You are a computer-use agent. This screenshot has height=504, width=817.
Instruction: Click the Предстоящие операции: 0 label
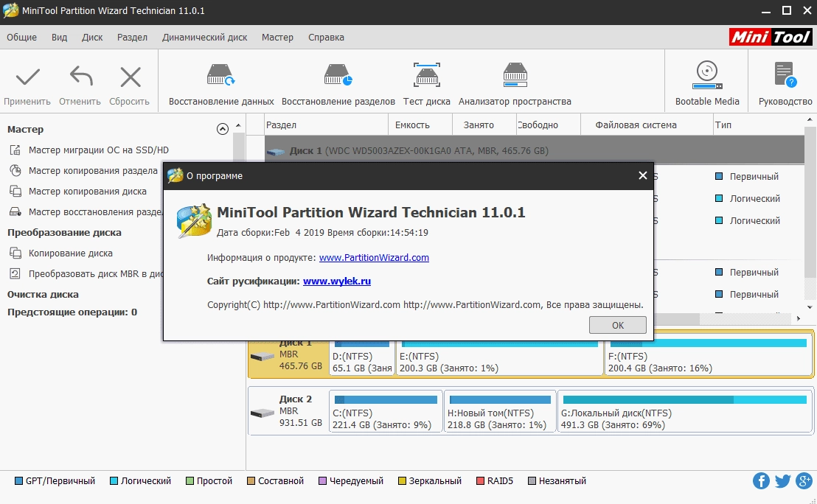pos(72,312)
